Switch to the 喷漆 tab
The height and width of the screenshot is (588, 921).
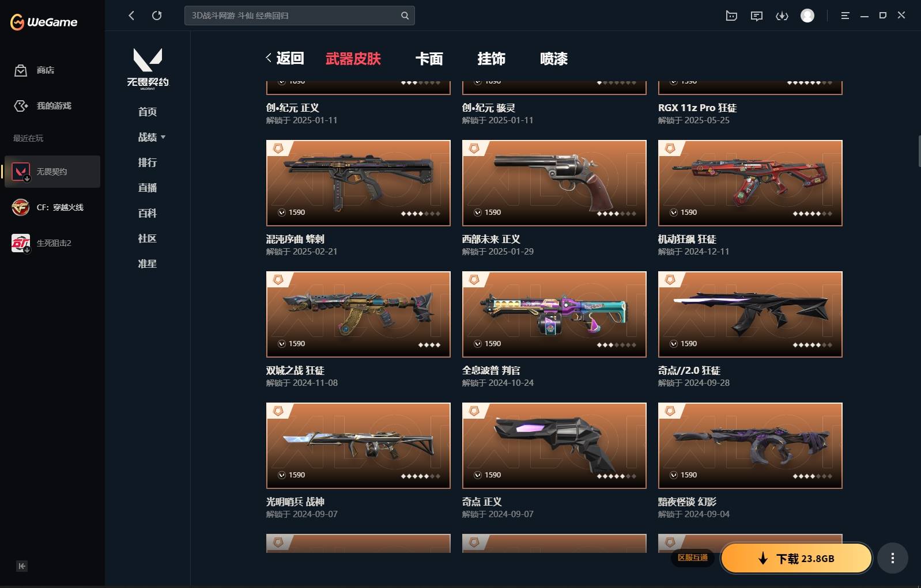[x=554, y=59]
